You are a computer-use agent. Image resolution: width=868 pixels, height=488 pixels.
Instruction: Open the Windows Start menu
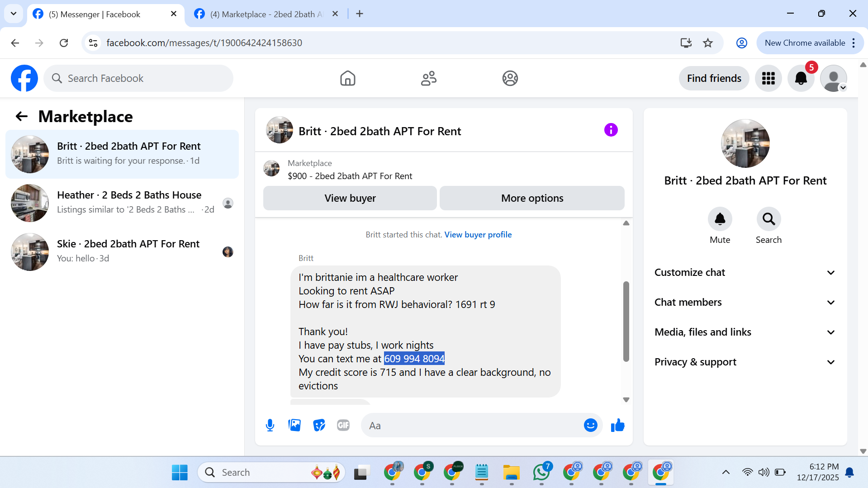(180, 473)
